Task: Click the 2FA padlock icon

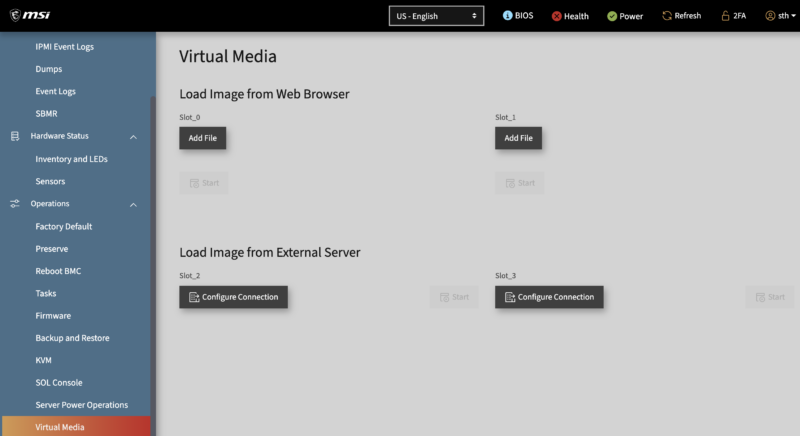Action: [725, 16]
